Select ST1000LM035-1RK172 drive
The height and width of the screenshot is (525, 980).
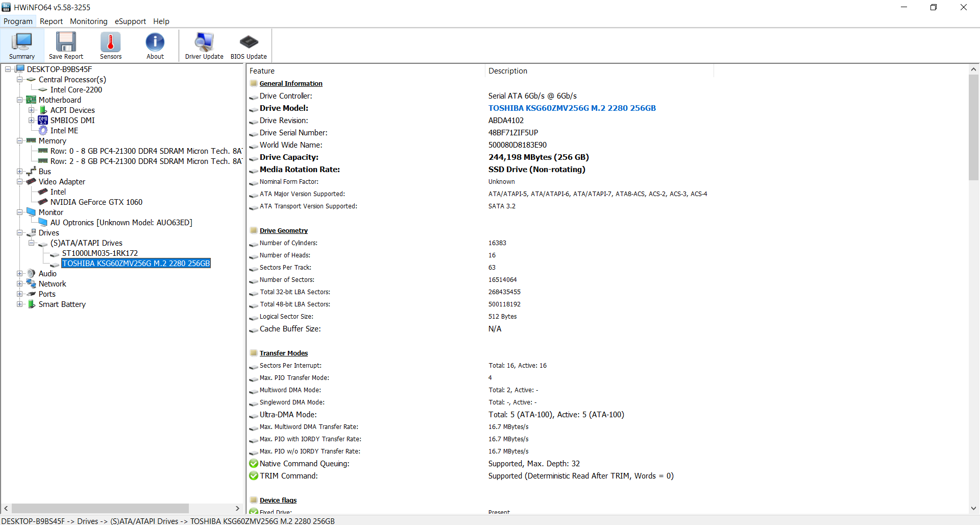pos(100,253)
